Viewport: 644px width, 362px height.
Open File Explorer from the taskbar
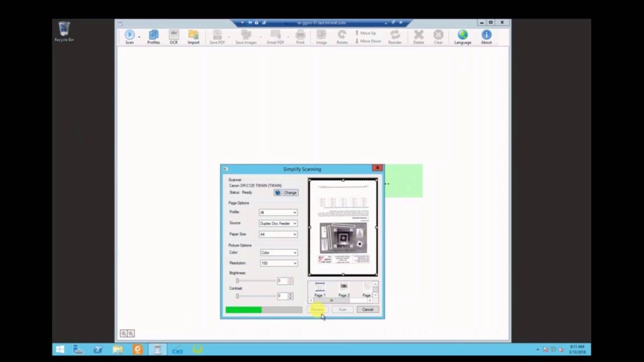point(118,349)
